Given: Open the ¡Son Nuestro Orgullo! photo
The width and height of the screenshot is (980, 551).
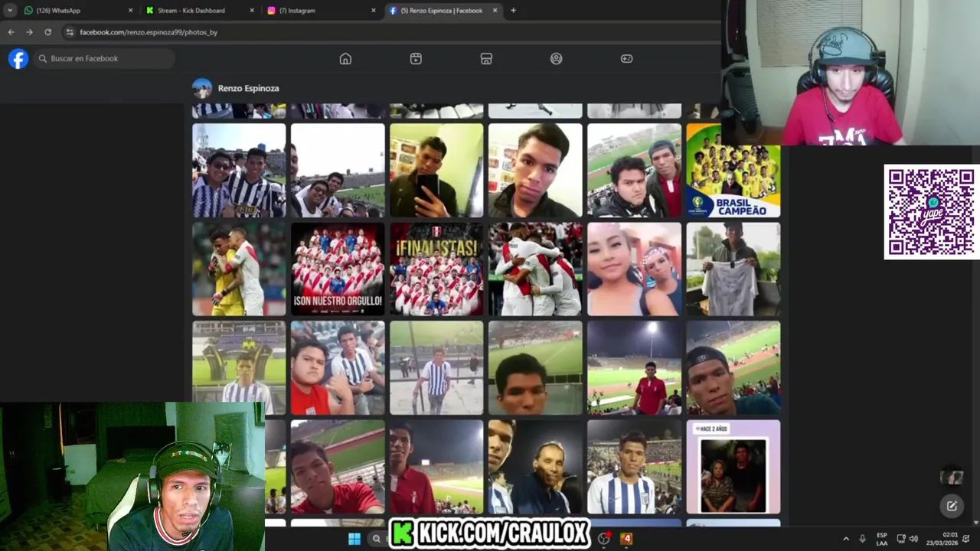Looking at the screenshot, I should click(x=338, y=269).
